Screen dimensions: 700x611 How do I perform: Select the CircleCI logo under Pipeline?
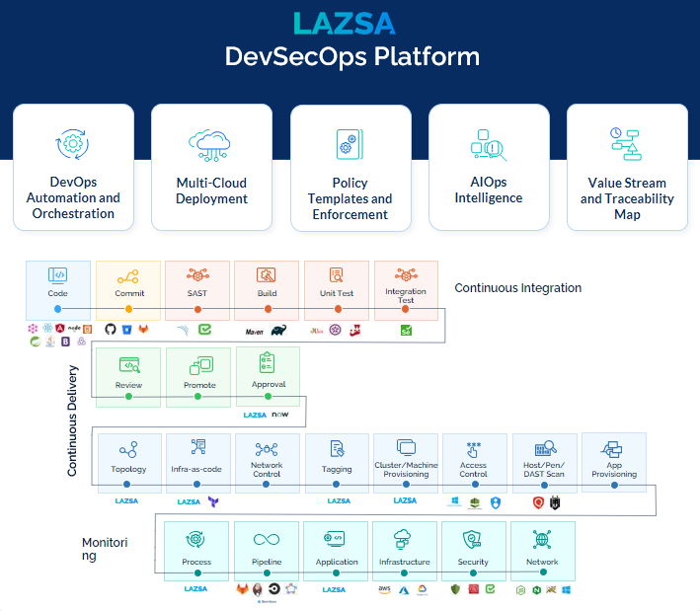274,589
